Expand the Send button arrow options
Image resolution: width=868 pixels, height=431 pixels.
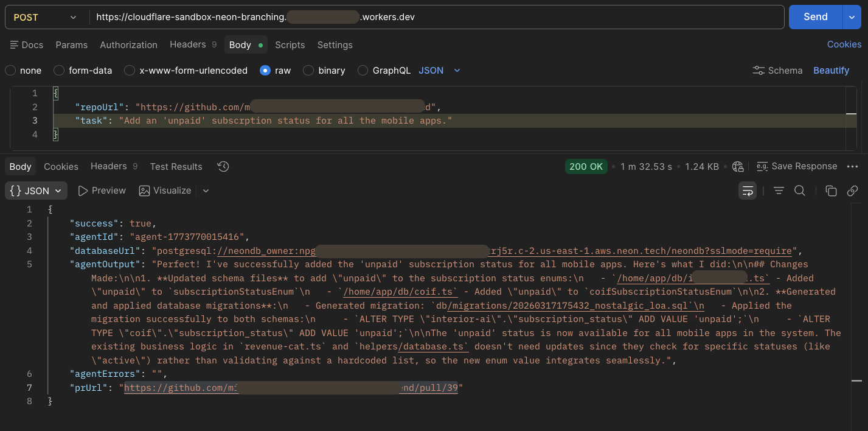coord(851,17)
